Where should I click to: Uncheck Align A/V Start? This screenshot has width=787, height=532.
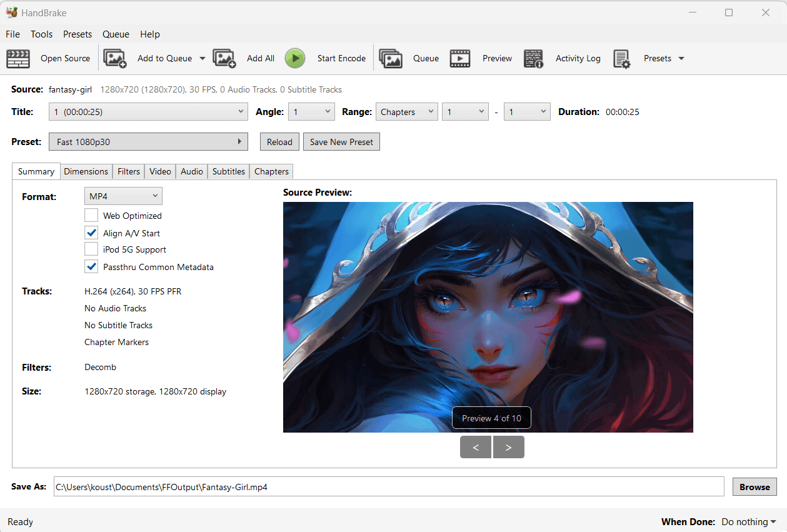pos(91,233)
